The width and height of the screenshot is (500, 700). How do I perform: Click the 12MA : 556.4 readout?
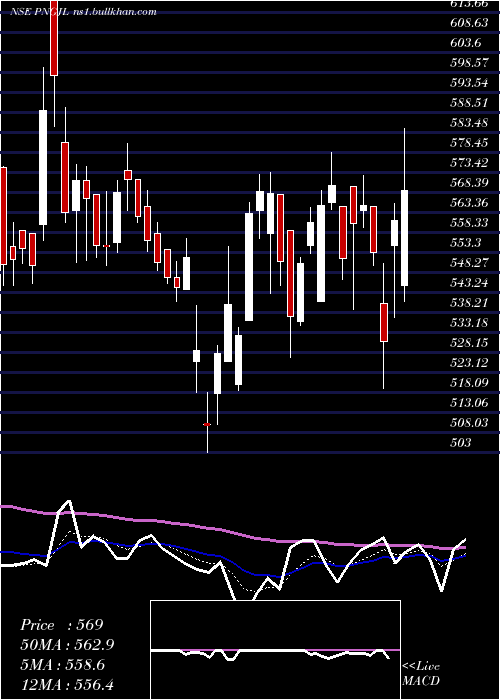point(67,684)
